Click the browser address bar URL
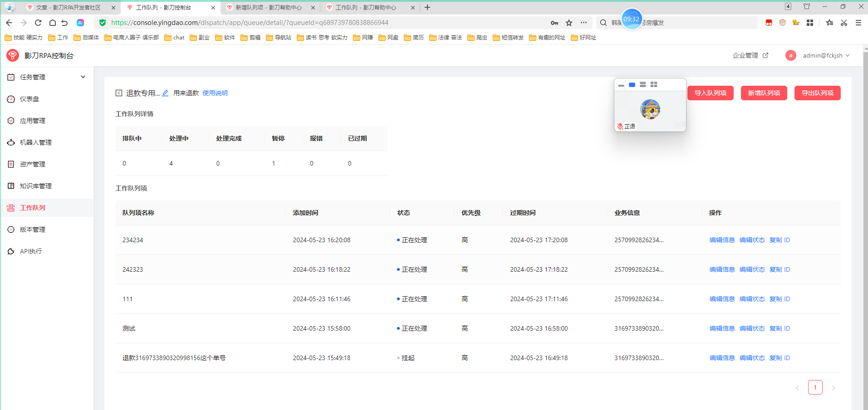 pos(250,23)
